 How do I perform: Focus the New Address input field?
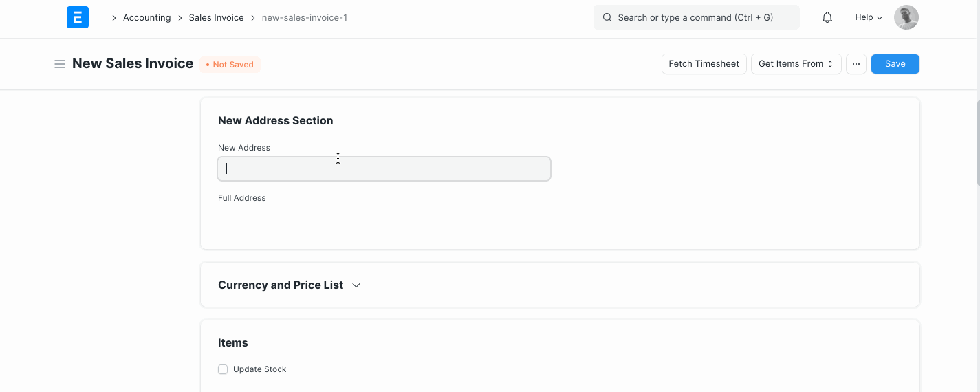coord(384,168)
